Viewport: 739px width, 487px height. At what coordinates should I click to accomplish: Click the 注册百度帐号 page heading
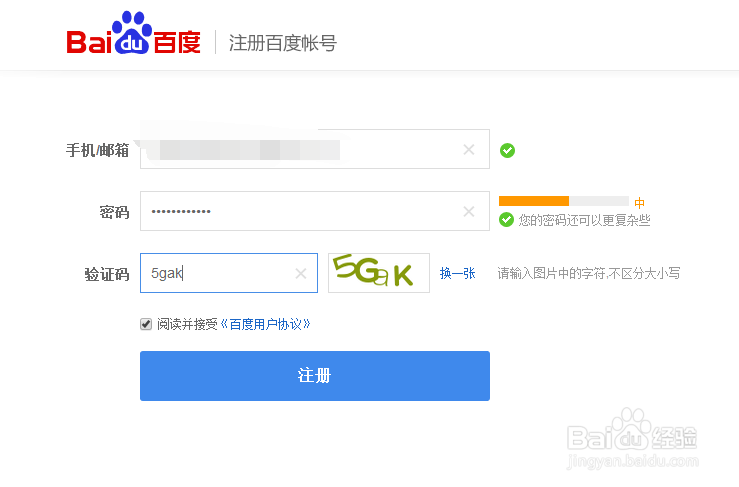coord(282,43)
